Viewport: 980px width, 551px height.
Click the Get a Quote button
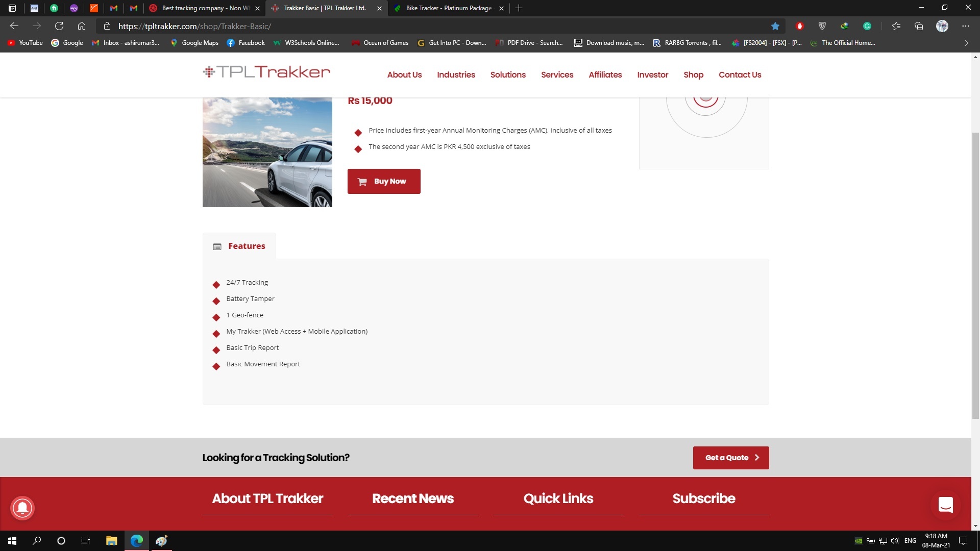[731, 458]
